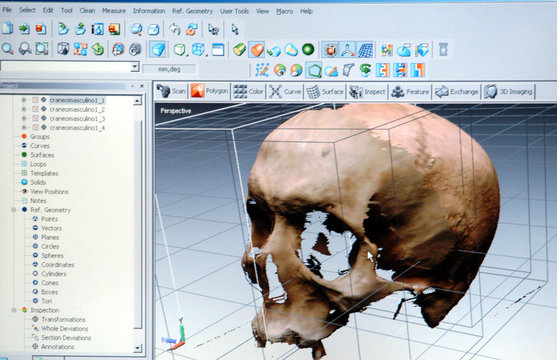Expand the craneomasculino1_1 tree node
The height and width of the screenshot is (360, 557).
24,100
